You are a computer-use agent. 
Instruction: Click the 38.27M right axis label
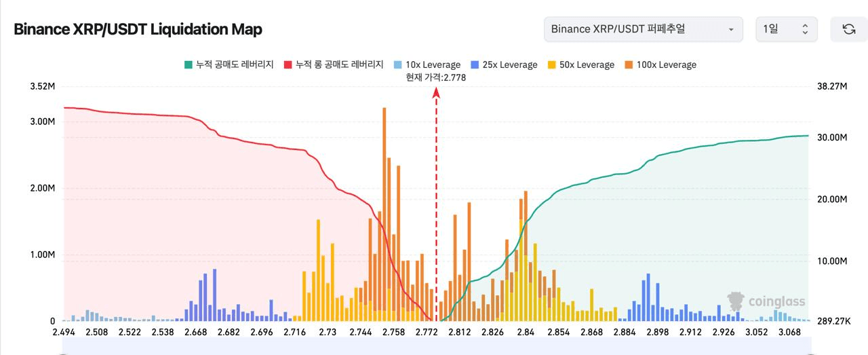[832, 86]
